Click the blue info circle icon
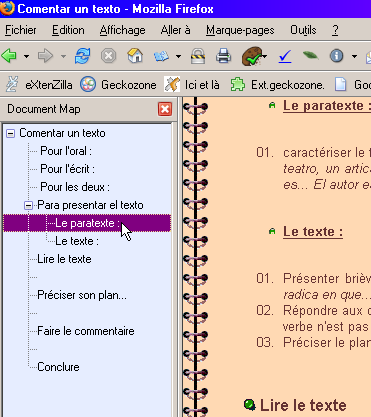The width and height of the screenshot is (371, 417). 337,56
